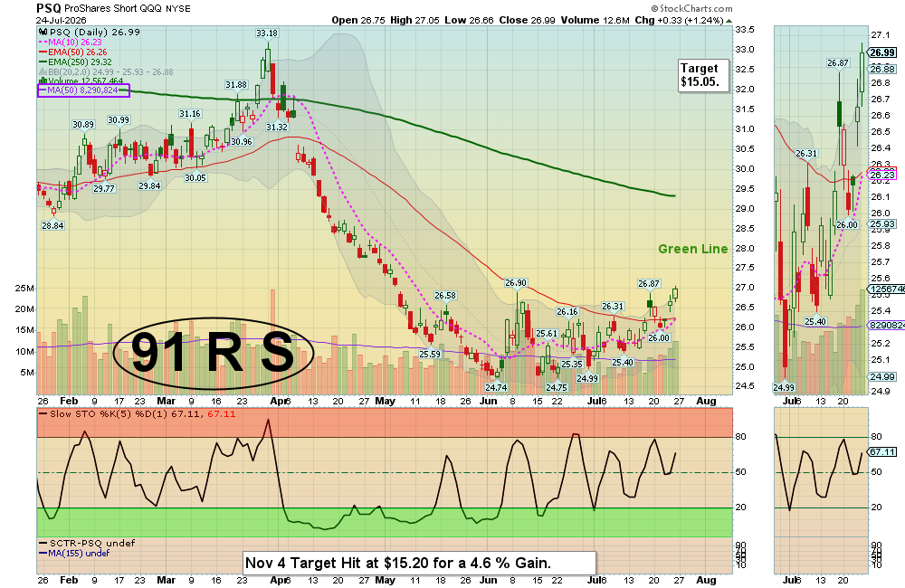Click the Target $15.05 annotation box
This screenshot has width=905, height=588.
coord(703,76)
